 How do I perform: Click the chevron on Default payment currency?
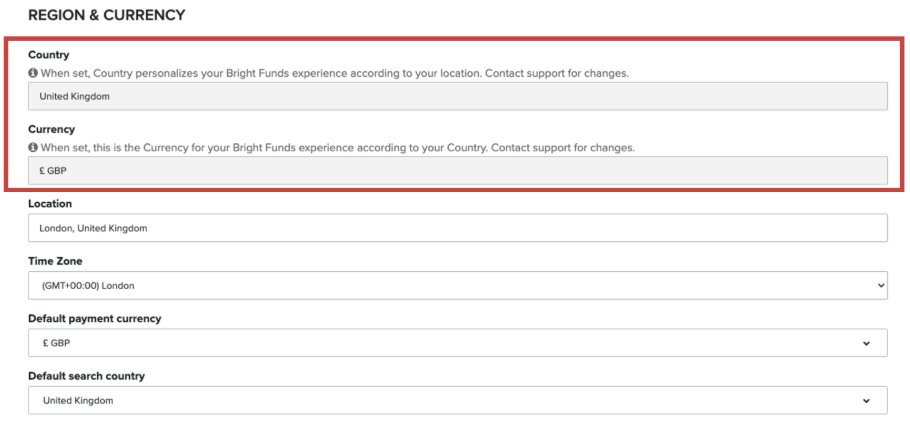coord(865,343)
